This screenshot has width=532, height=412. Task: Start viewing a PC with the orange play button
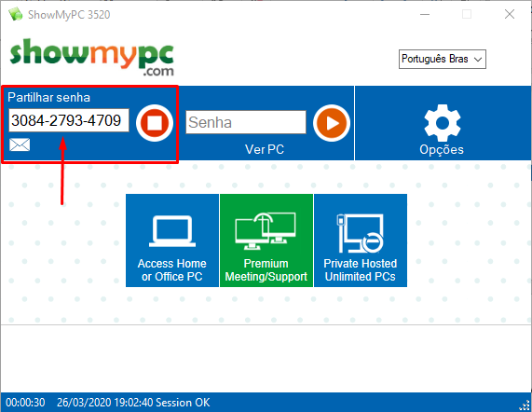pyautogui.click(x=332, y=123)
